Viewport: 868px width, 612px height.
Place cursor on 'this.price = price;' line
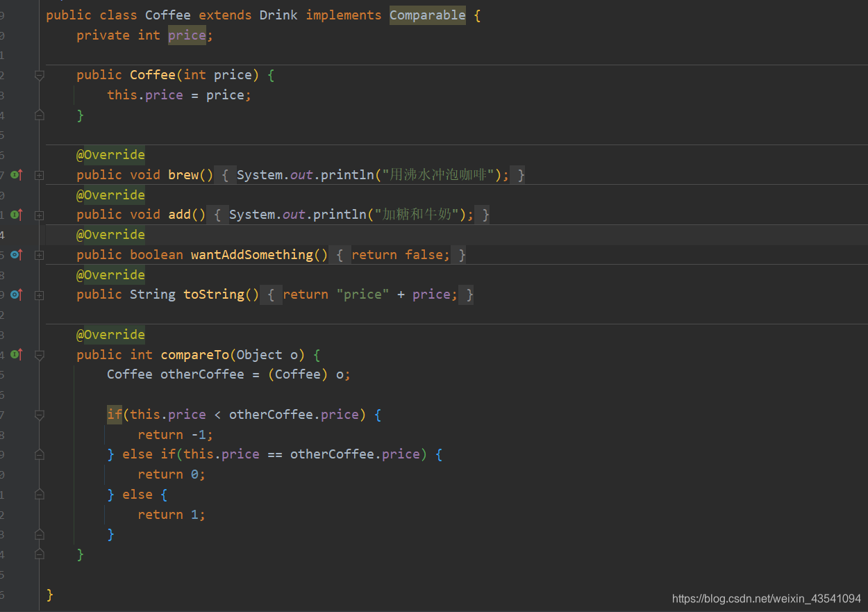(x=178, y=95)
